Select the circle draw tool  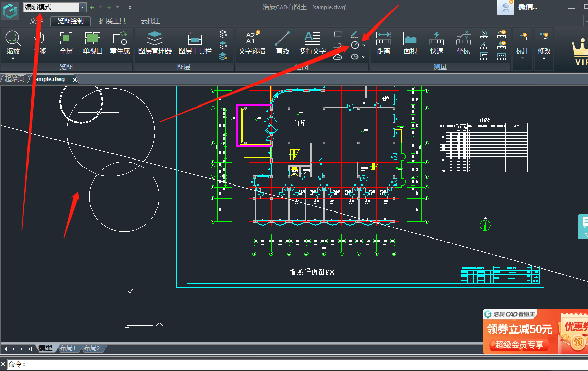point(355,45)
